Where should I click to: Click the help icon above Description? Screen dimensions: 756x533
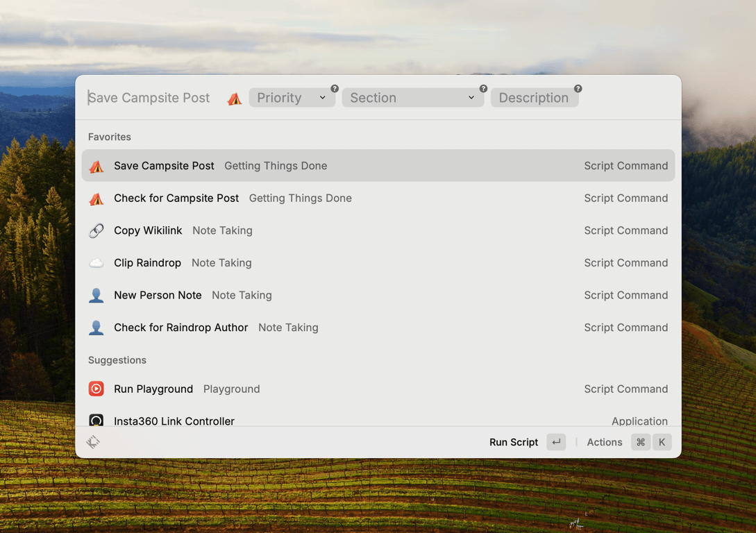tap(578, 89)
